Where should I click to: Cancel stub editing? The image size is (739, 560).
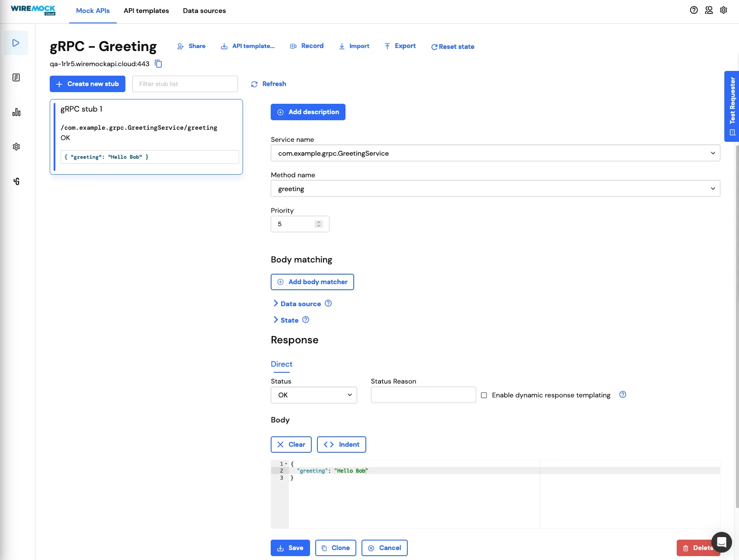384,548
